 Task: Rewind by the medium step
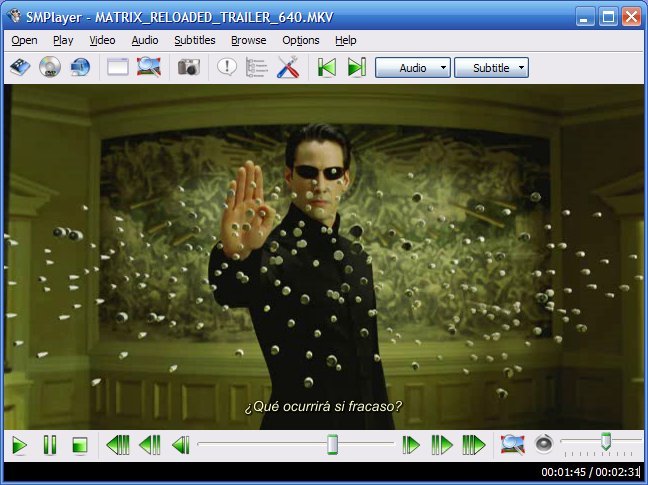(x=150, y=445)
